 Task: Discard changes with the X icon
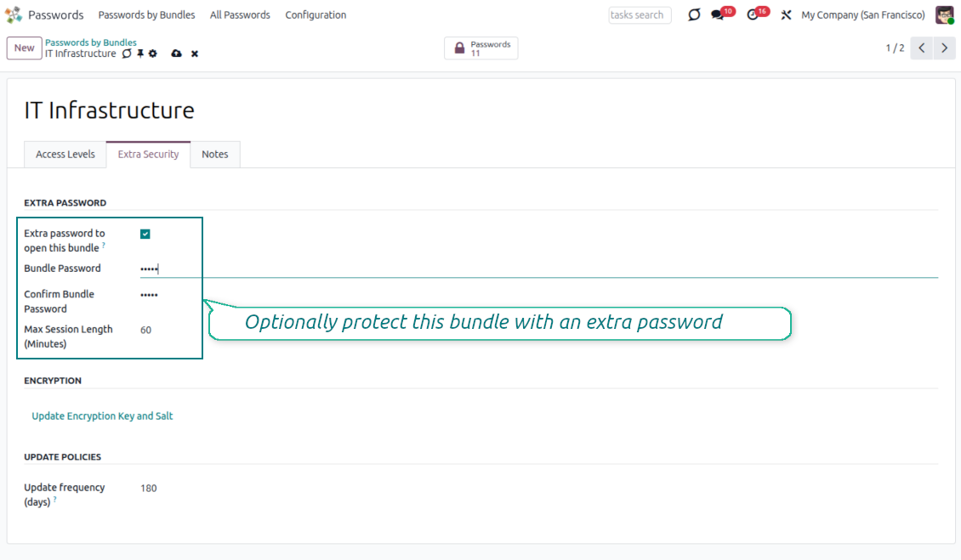click(195, 54)
